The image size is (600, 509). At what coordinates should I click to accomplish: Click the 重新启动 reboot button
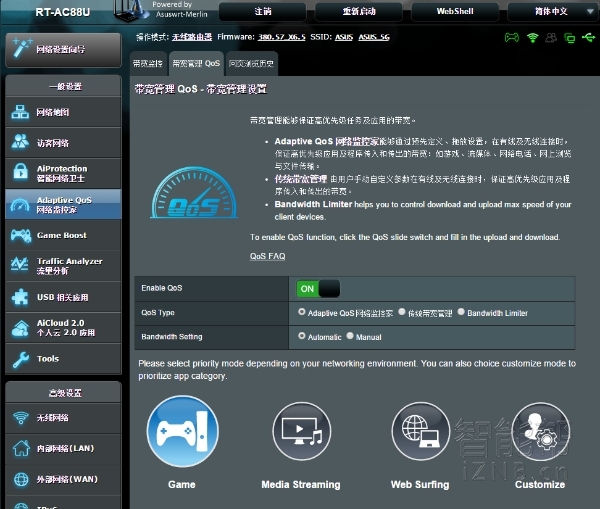click(x=359, y=11)
